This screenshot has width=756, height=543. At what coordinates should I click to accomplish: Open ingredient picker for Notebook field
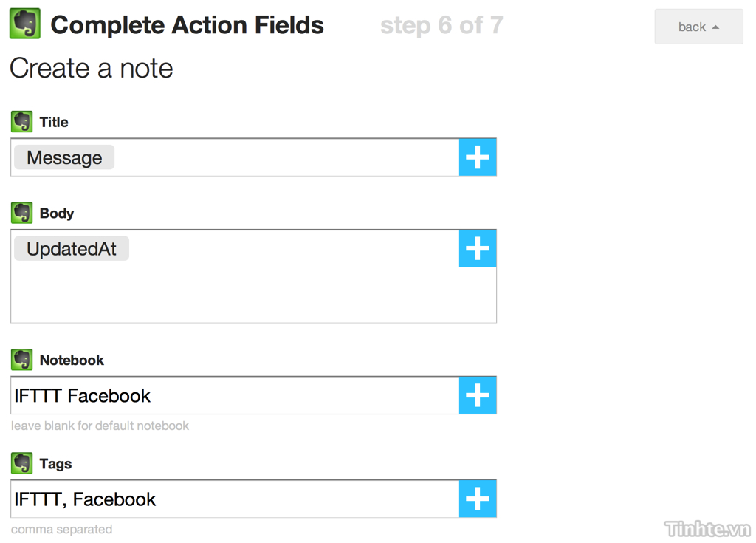478,395
